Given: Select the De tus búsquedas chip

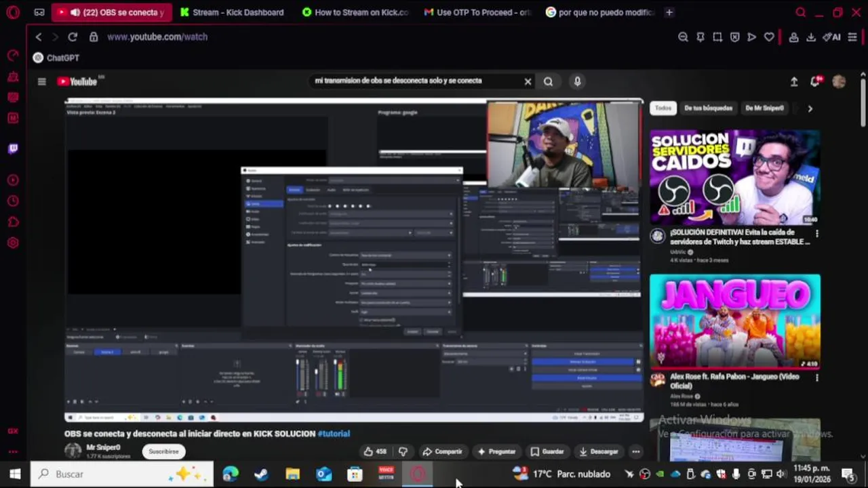Looking at the screenshot, I should 708,108.
